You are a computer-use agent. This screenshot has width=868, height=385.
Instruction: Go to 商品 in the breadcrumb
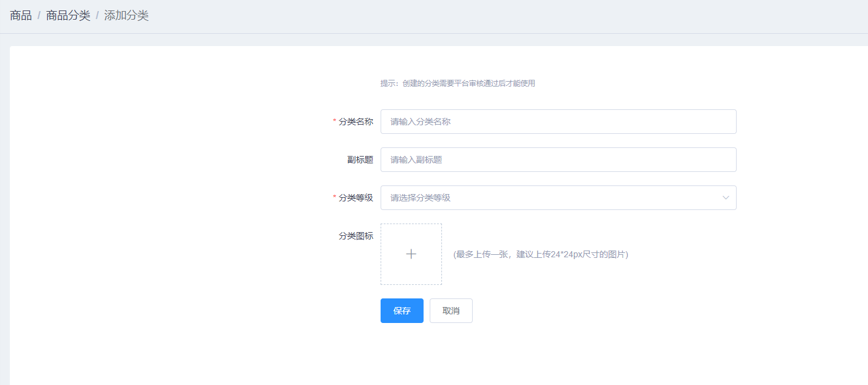[x=21, y=15]
